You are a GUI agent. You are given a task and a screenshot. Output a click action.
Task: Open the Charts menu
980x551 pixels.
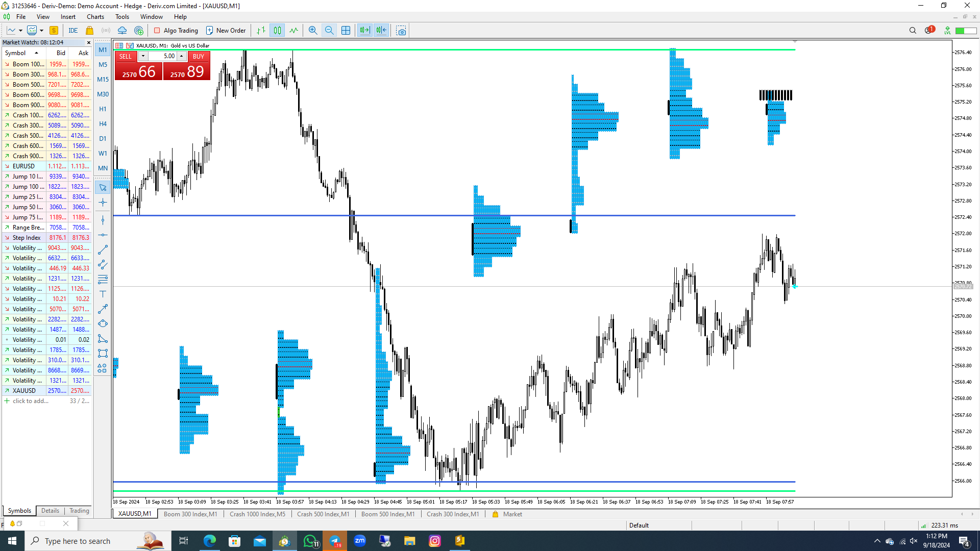click(95, 17)
